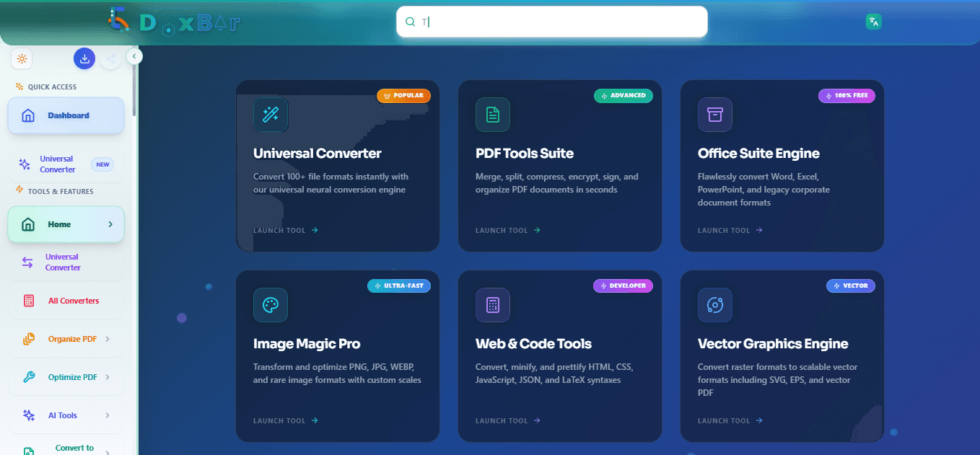Click the DEVELOPER badge
This screenshot has height=455, width=980.
(x=623, y=286)
